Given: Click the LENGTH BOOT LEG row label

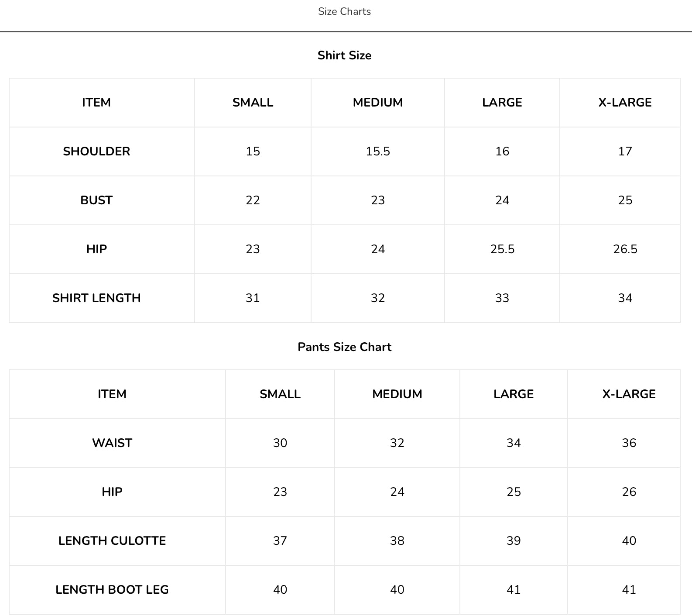Looking at the screenshot, I should click(112, 590).
